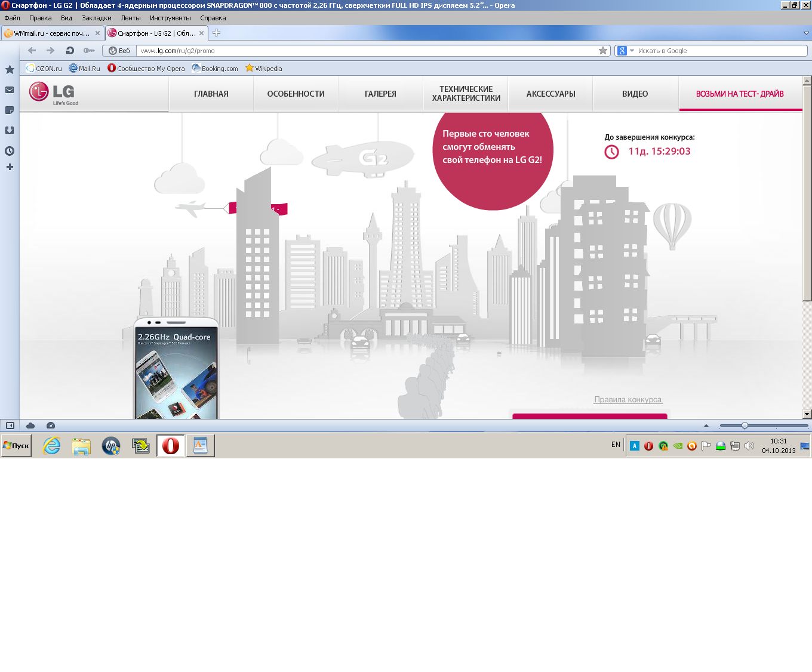Select ВОЗЬМИ НА ТЕСТ-ДРАЙВ tab
The height and width of the screenshot is (672, 812).
coord(740,94)
